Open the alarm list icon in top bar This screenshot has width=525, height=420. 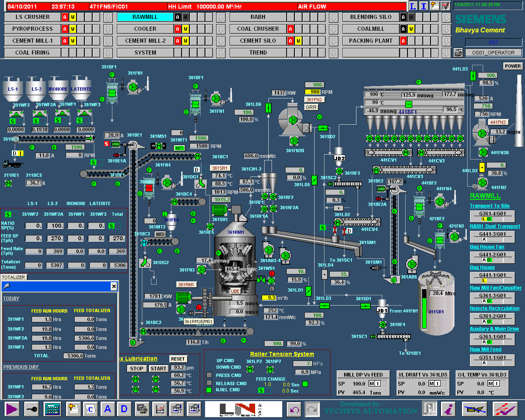coord(434,6)
